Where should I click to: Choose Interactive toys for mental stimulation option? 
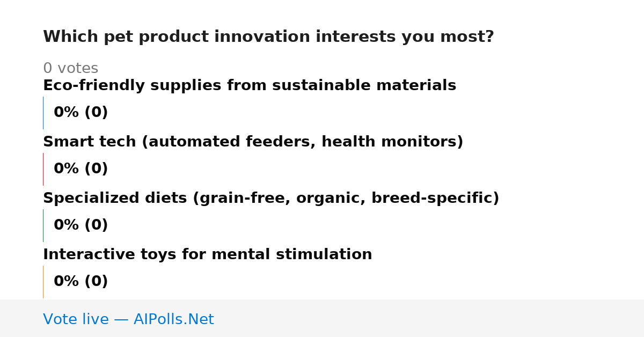coord(208,255)
